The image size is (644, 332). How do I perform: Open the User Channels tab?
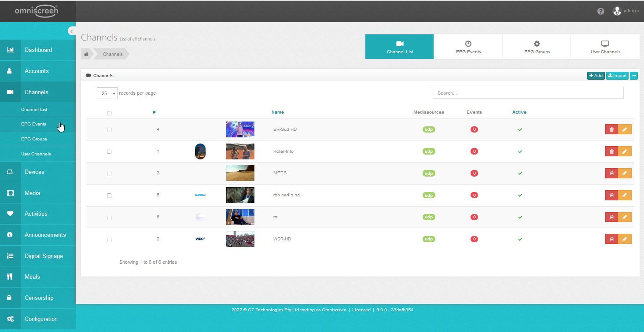tap(605, 46)
